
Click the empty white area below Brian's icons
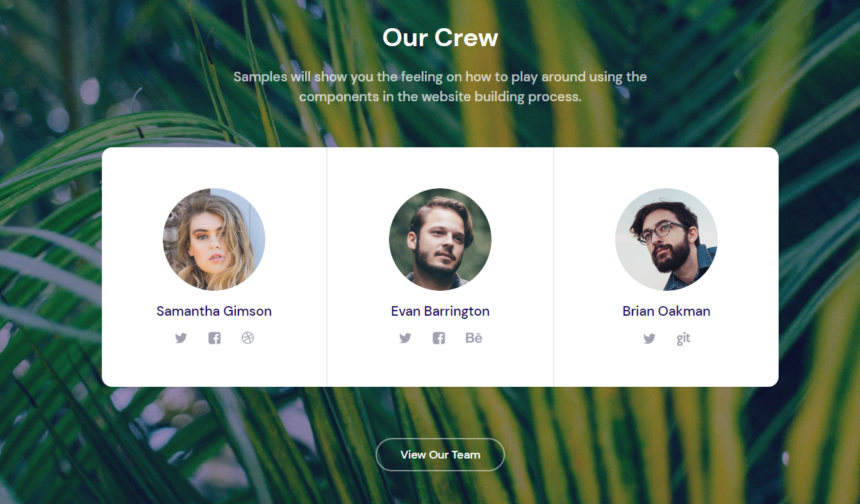coord(666,366)
